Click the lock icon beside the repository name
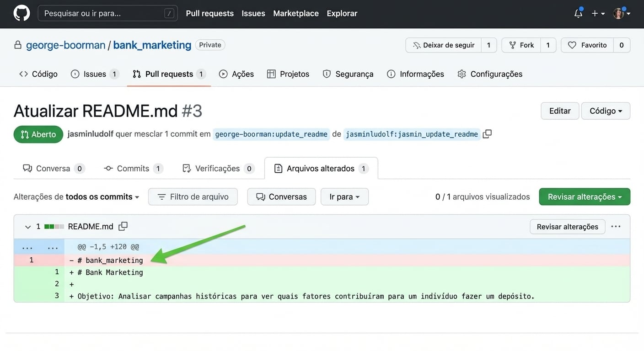 pos(18,45)
